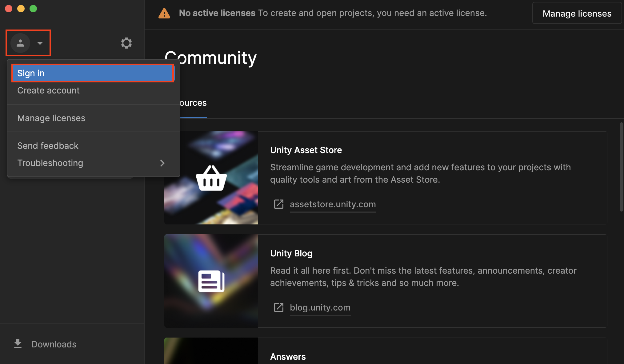This screenshot has height=364, width=624.
Task: Click external link icon beside blog.unity.com
Action: coord(279,307)
